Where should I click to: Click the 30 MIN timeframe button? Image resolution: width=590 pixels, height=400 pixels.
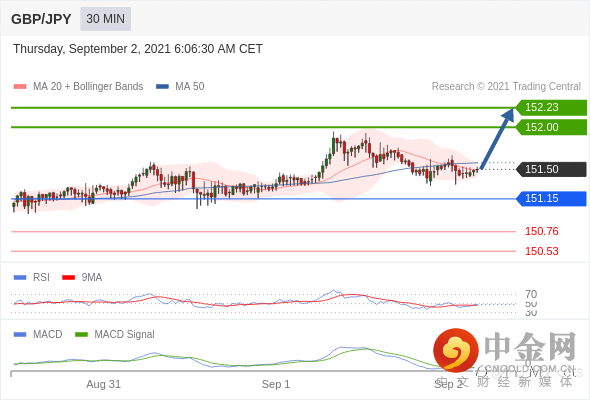click(x=105, y=19)
